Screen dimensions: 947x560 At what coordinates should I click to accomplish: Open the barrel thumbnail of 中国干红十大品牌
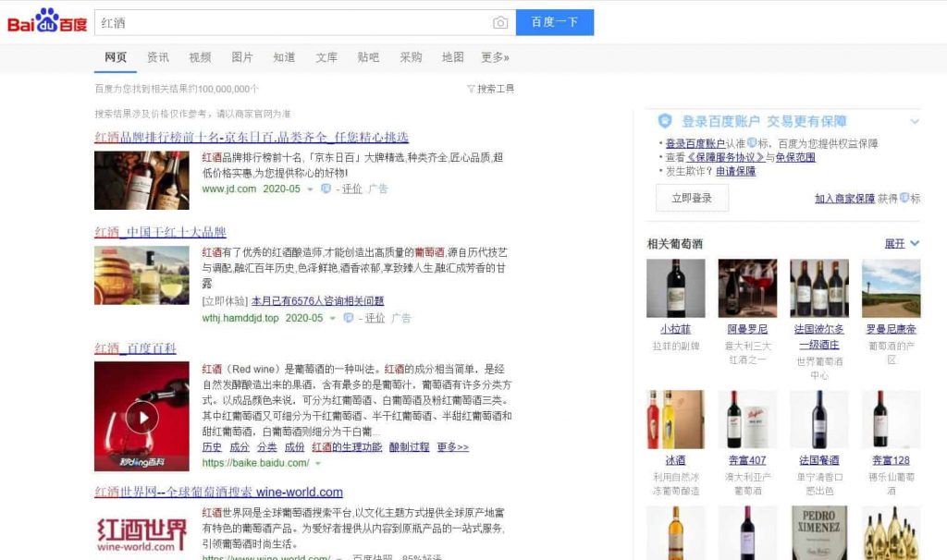coord(141,275)
